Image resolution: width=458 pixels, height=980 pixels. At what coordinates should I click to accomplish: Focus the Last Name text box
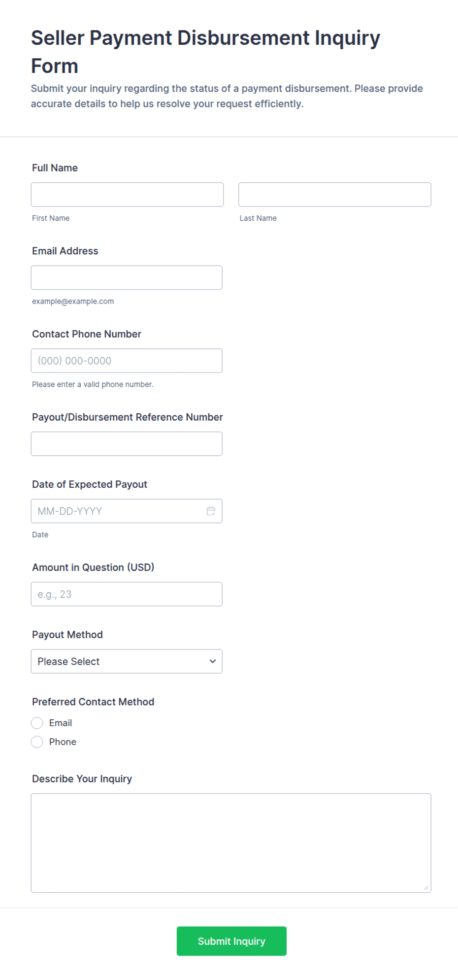pyautogui.click(x=335, y=195)
